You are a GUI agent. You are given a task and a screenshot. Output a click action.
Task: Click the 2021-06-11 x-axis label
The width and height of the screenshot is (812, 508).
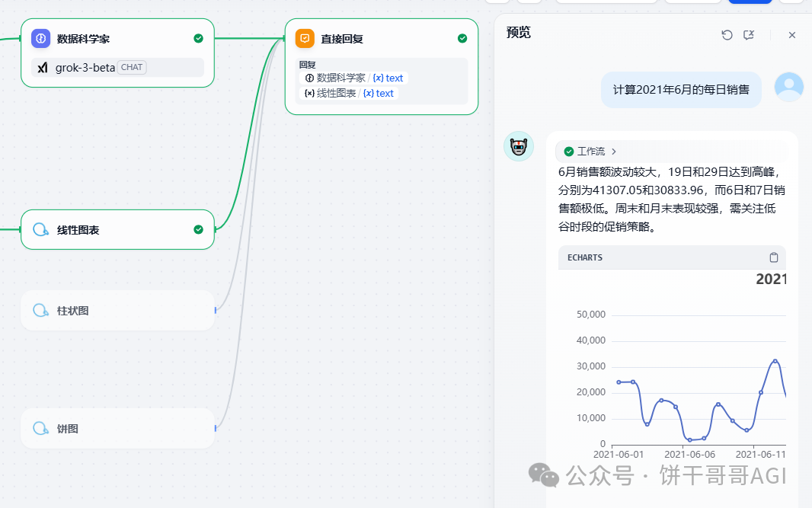click(760, 454)
